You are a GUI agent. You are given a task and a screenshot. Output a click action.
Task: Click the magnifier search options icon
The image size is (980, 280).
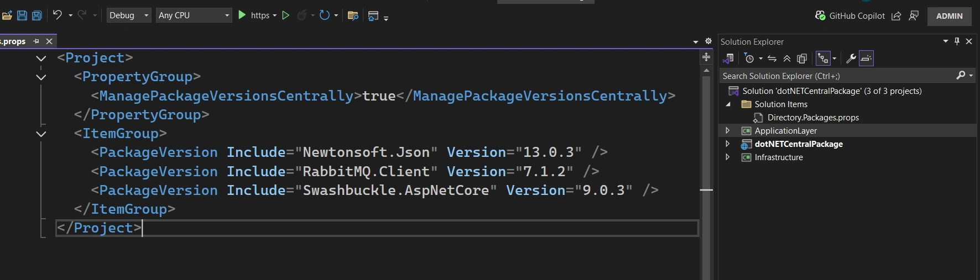point(961,75)
